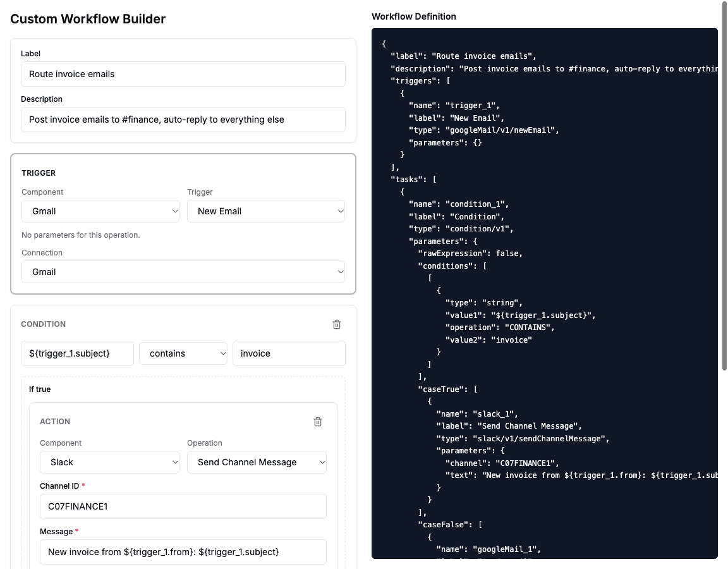Click the "channel": "C07FINANCE1" JSON line
The height and width of the screenshot is (569, 728).
coord(502,463)
